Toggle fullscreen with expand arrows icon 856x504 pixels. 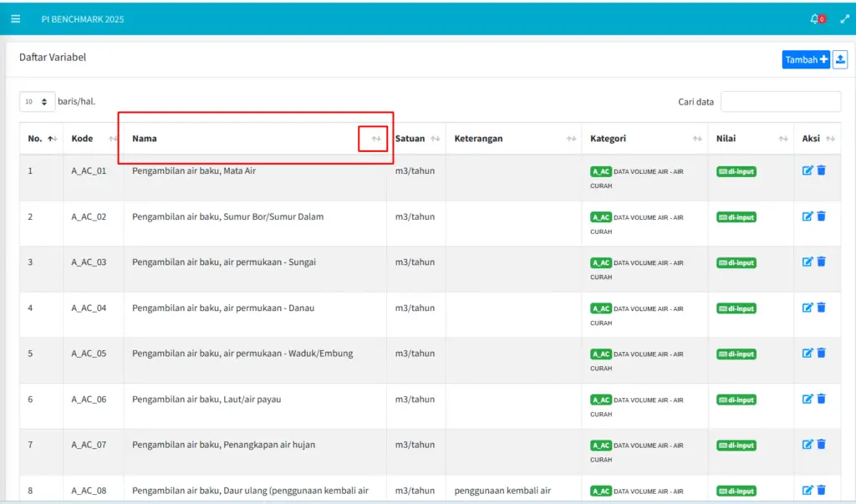pyautogui.click(x=844, y=18)
